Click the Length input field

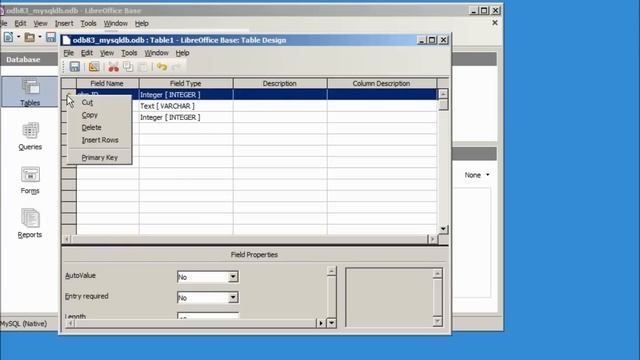click(x=208, y=316)
